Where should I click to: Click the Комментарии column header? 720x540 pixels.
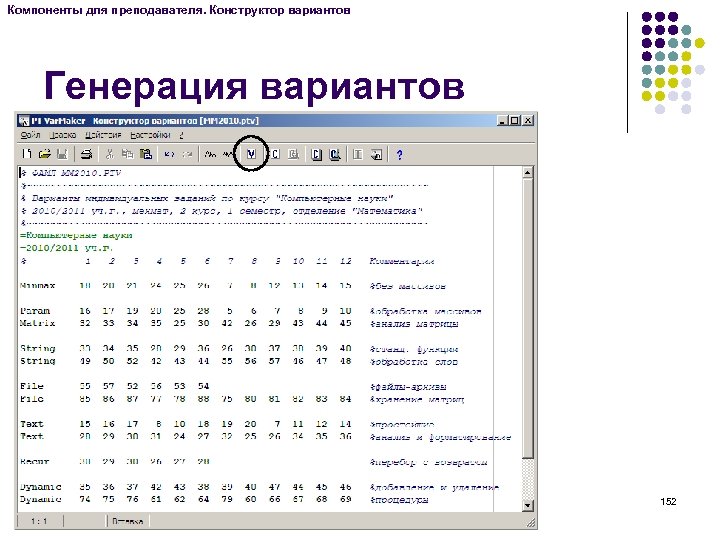(x=401, y=261)
